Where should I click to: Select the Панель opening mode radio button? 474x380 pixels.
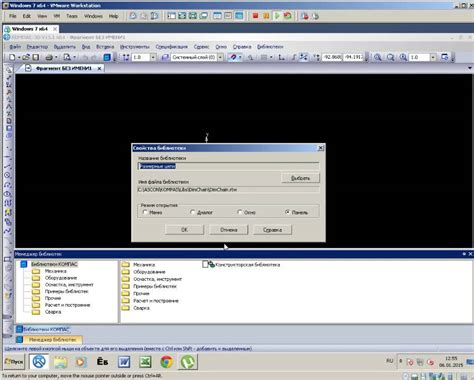287,212
